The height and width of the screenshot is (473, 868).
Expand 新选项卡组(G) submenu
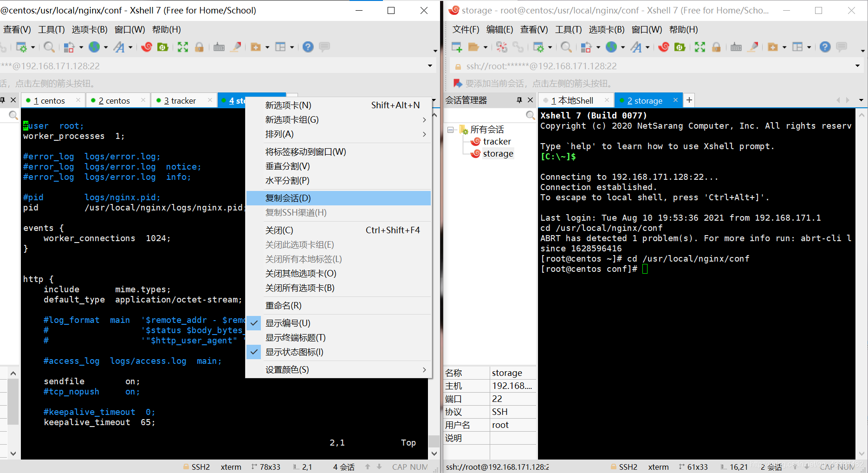[x=338, y=120]
